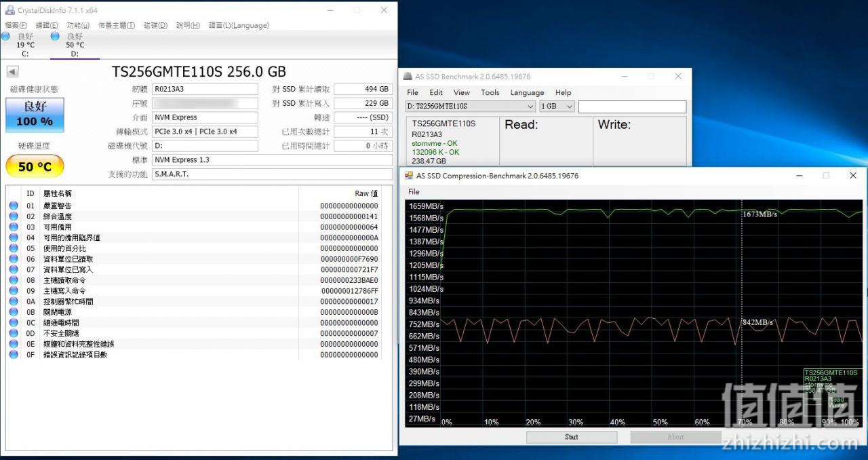
Task: Open the 磁碟(D) disk menu
Action: coord(155,25)
